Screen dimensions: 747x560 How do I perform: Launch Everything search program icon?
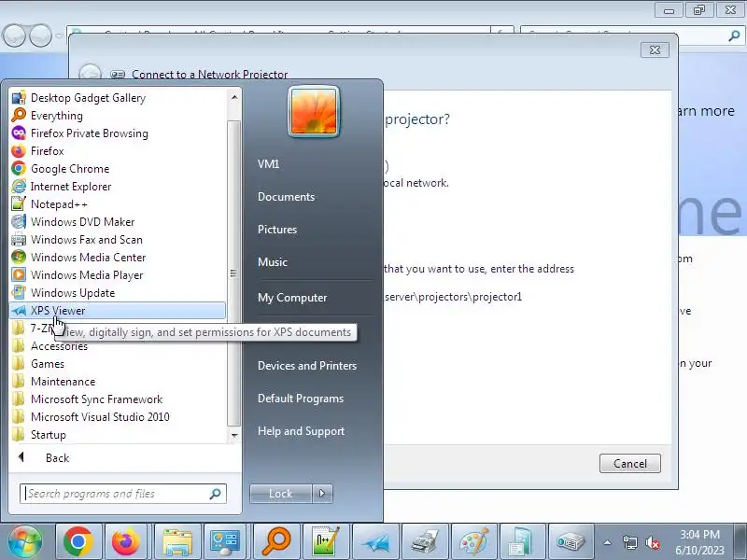coord(19,115)
